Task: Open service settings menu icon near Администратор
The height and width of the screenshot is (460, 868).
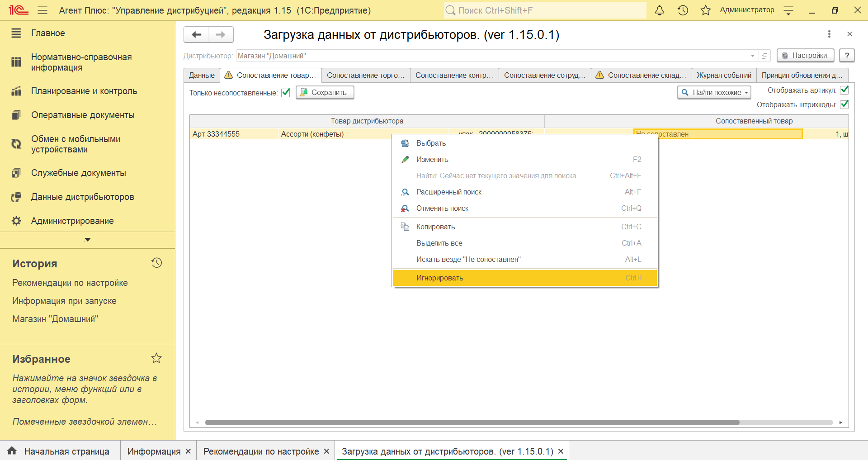Action: coord(788,10)
